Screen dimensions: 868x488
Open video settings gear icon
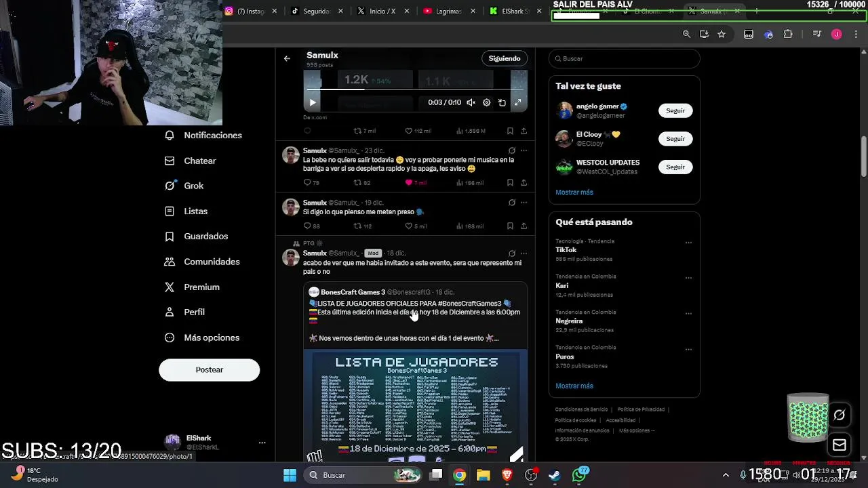(486, 102)
